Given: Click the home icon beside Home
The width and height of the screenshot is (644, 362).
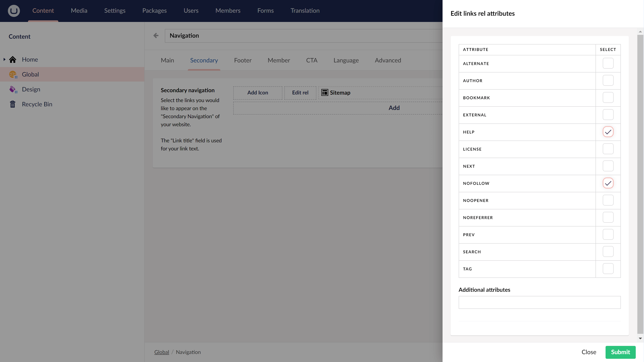Looking at the screenshot, I should click(x=13, y=59).
